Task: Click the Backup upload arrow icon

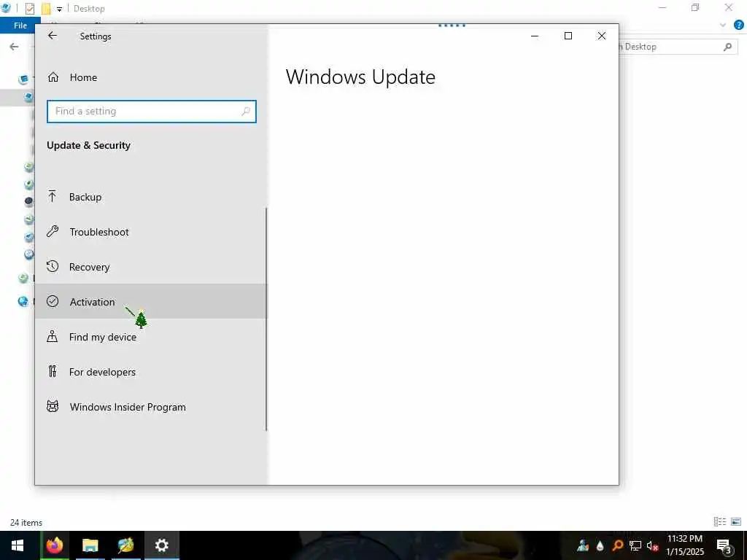Action: tap(53, 196)
